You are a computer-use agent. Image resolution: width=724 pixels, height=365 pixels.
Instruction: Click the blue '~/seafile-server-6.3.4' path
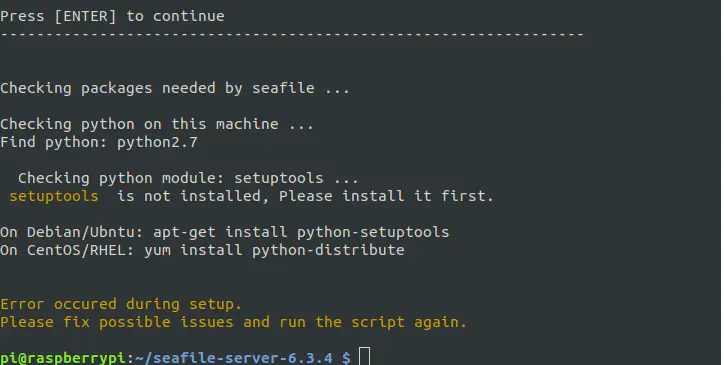click(234, 358)
